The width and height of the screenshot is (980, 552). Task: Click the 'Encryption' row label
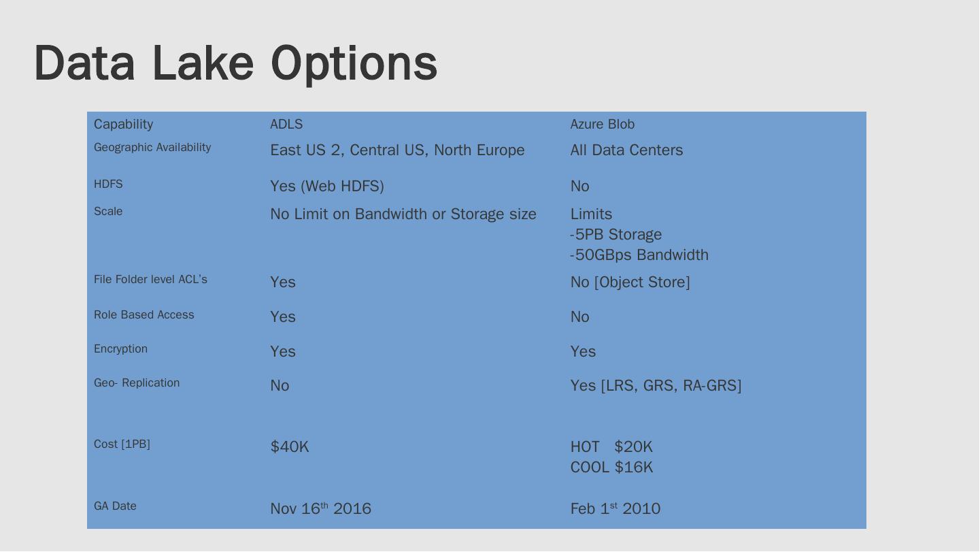pyautogui.click(x=120, y=349)
